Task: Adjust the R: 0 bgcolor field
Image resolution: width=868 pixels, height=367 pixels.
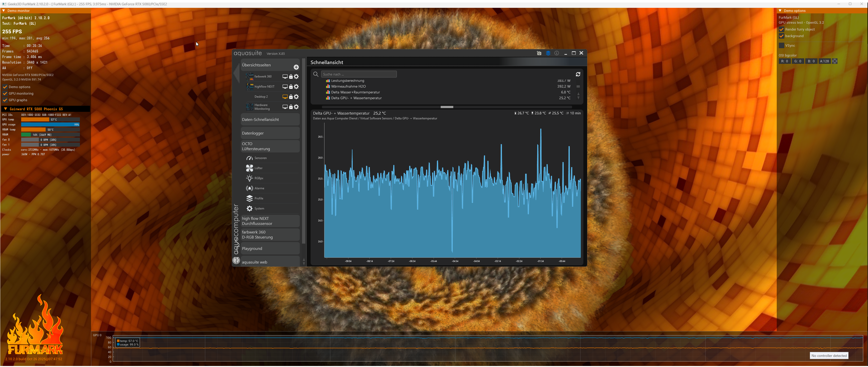Action: (x=785, y=61)
